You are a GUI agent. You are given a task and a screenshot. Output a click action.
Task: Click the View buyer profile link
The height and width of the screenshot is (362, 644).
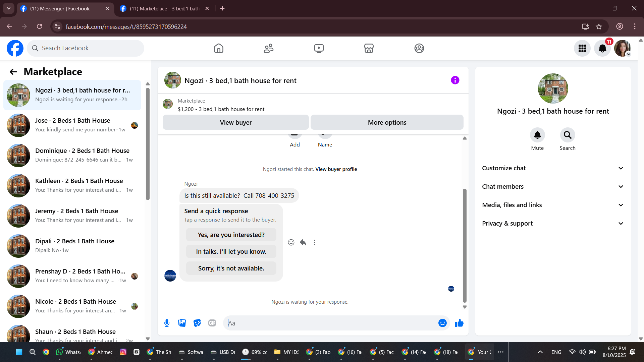[336, 169]
